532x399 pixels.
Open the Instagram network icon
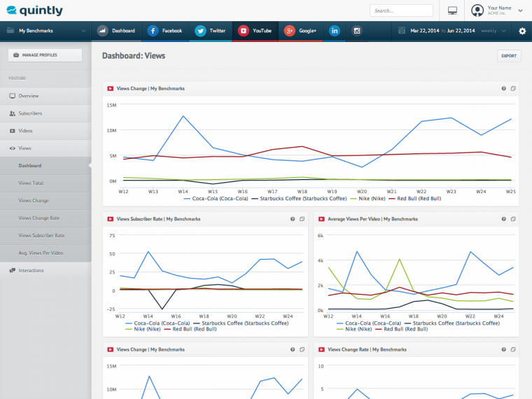356,31
